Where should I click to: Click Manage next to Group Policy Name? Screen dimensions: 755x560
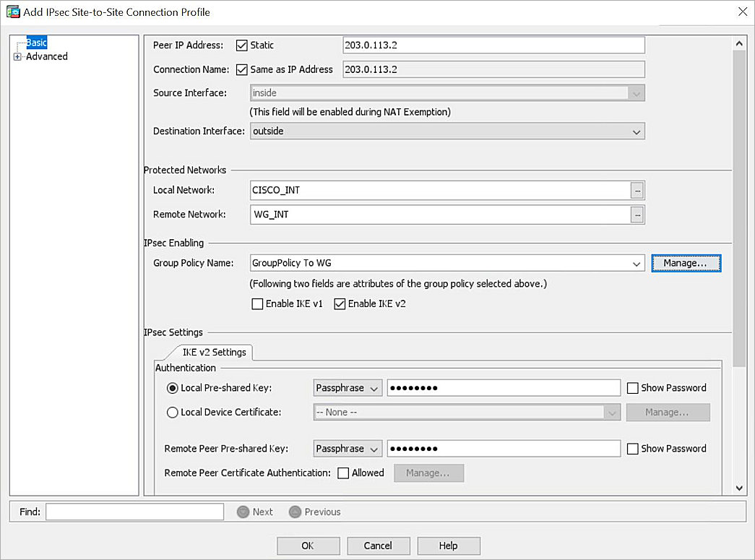[685, 263]
